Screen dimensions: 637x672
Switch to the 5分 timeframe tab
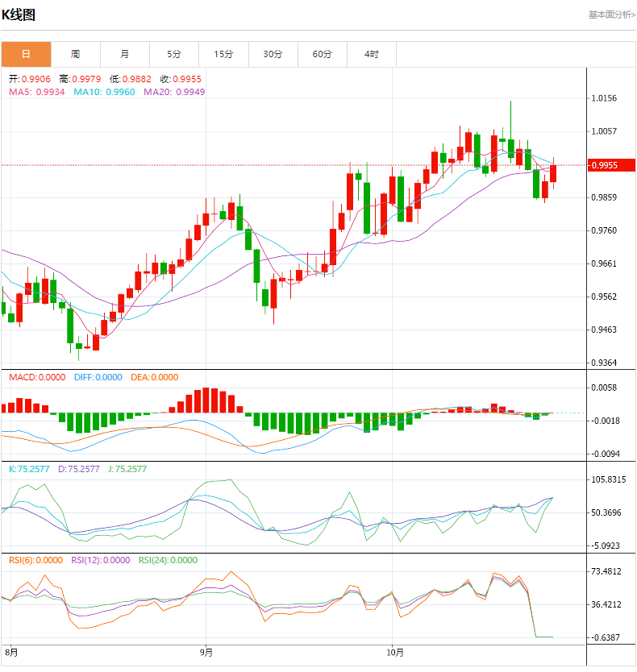point(174,54)
